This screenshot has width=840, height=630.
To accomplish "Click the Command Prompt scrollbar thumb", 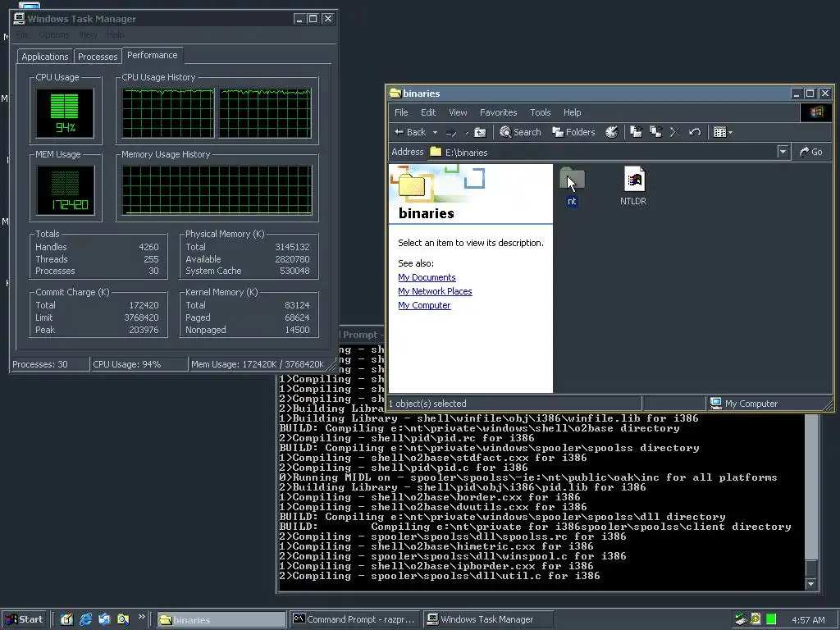I will (811, 568).
